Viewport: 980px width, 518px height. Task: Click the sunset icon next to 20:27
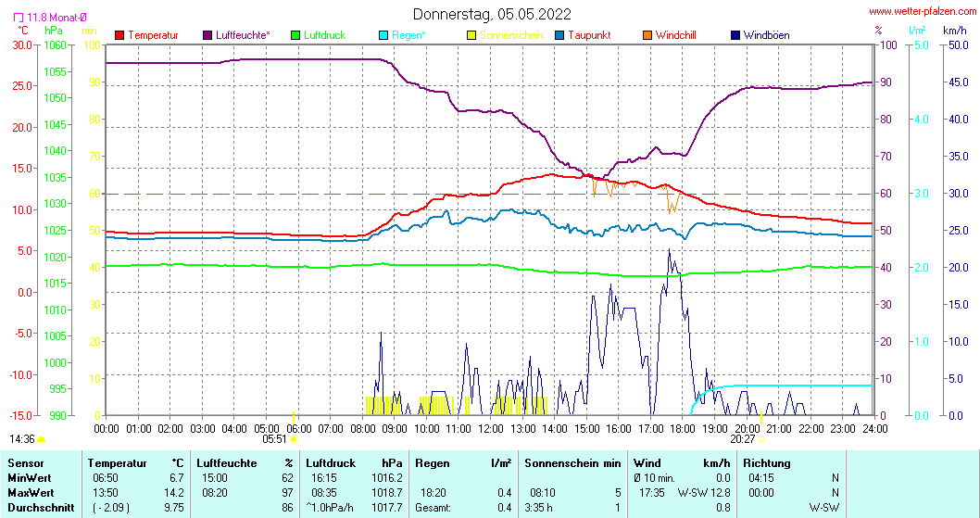(761, 439)
